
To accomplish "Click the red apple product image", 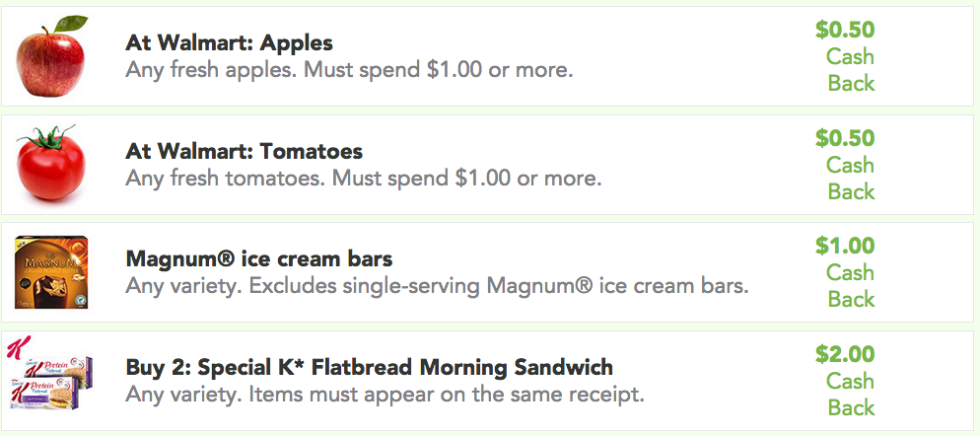I will coord(50,56).
